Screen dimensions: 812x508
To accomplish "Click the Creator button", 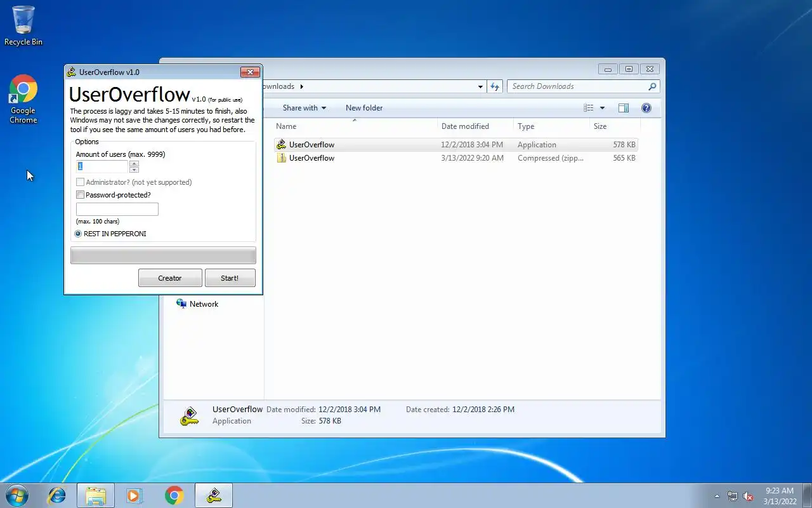I will click(x=170, y=278).
